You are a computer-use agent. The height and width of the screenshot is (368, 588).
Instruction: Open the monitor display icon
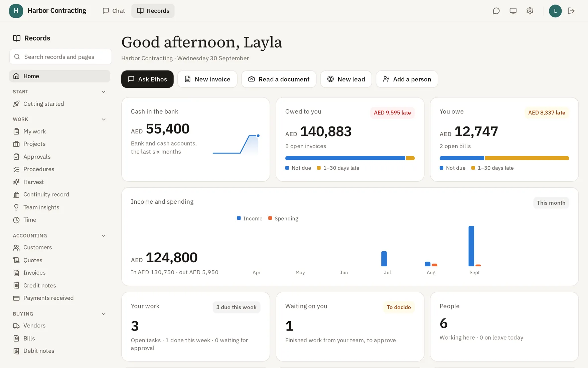tap(513, 11)
